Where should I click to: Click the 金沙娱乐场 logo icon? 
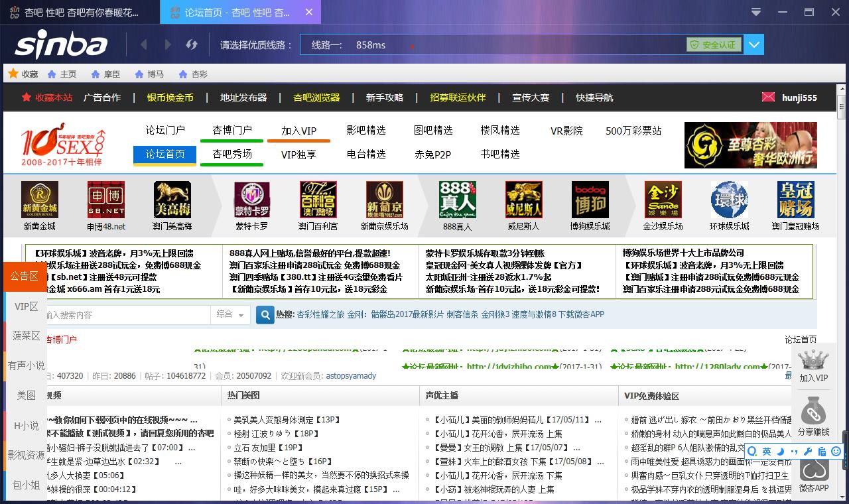tap(663, 200)
